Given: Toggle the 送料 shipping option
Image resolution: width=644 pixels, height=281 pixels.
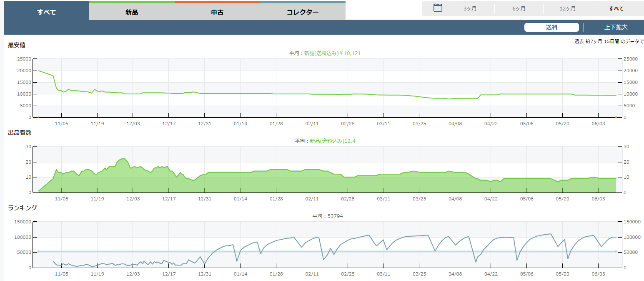Looking at the screenshot, I should coord(551,28).
